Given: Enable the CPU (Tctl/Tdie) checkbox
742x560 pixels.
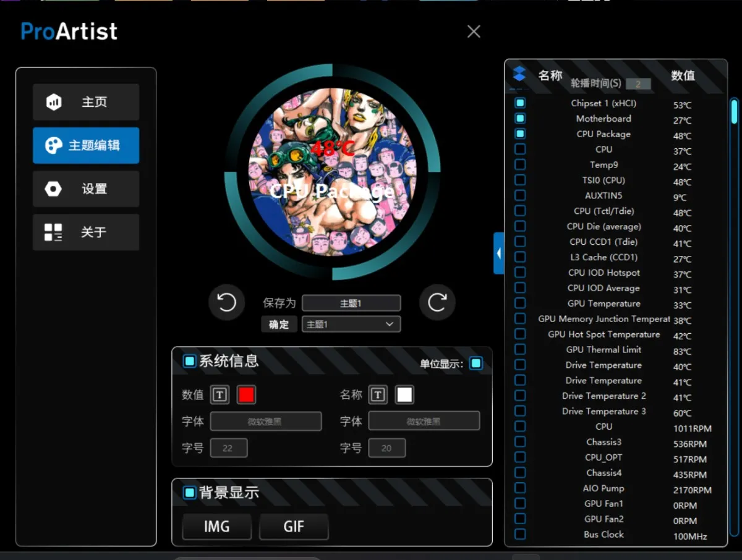Looking at the screenshot, I should tap(520, 211).
